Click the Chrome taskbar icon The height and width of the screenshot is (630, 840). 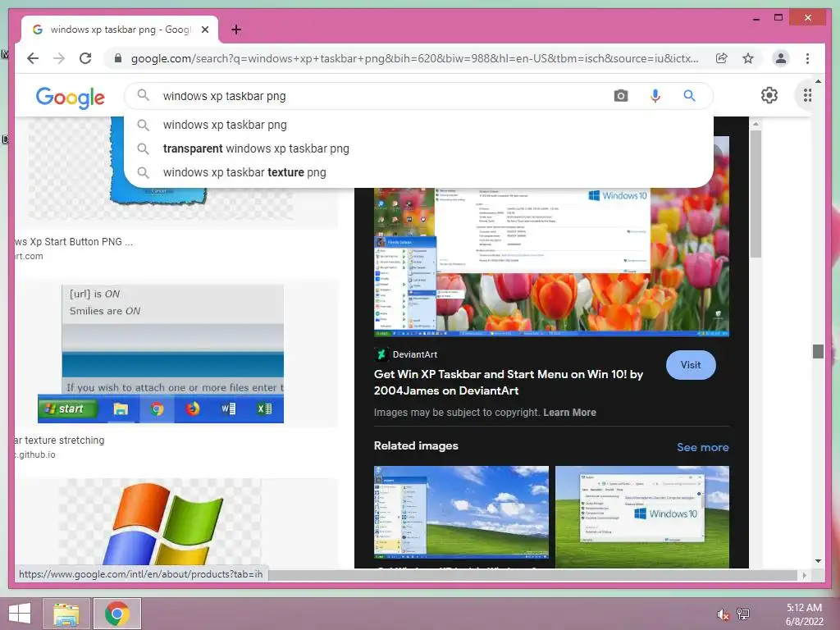[x=117, y=614]
